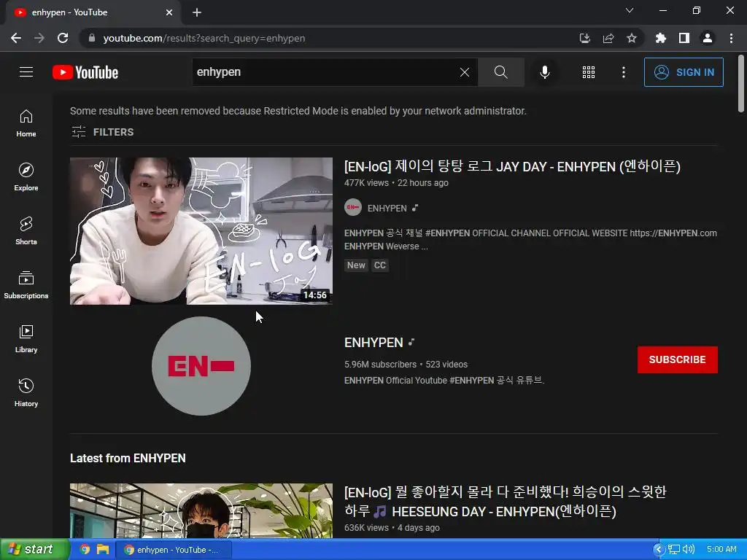This screenshot has width=747, height=560.
Task: Open the volume icon in system tray
Action: coord(689,550)
